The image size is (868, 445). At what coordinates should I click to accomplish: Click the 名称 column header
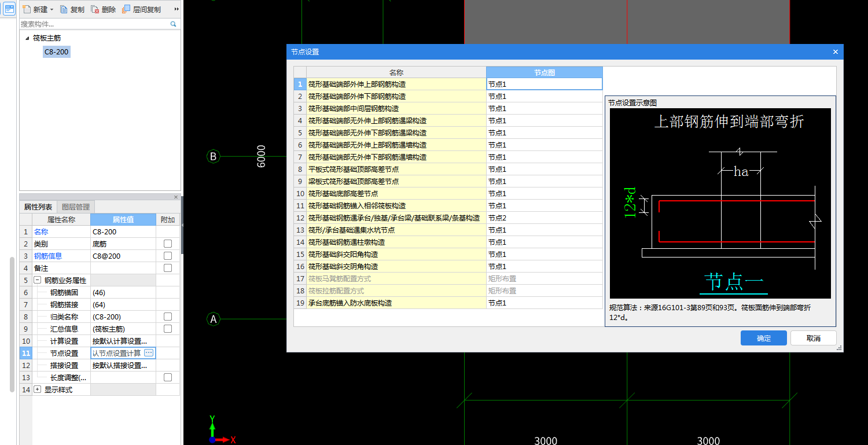click(396, 72)
